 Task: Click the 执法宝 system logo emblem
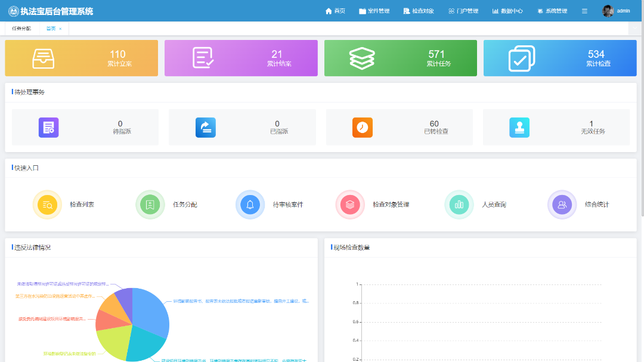coord(14,11)
